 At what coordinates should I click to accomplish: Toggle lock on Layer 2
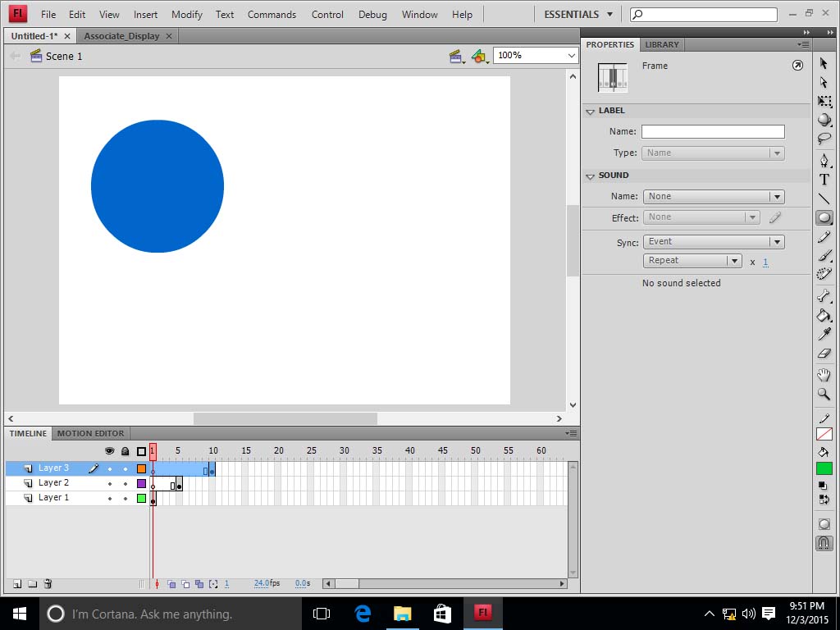(x=126, y=483)
